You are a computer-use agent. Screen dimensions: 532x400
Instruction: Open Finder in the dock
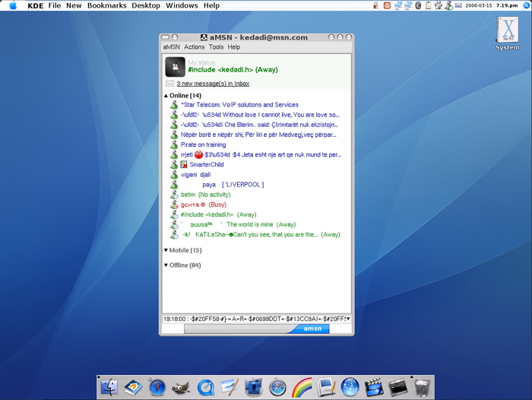tap(109, 387)
